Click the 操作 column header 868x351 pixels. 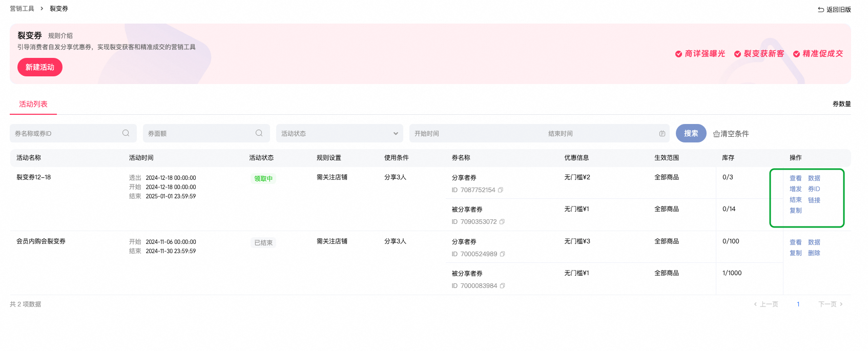click(796, 158)
